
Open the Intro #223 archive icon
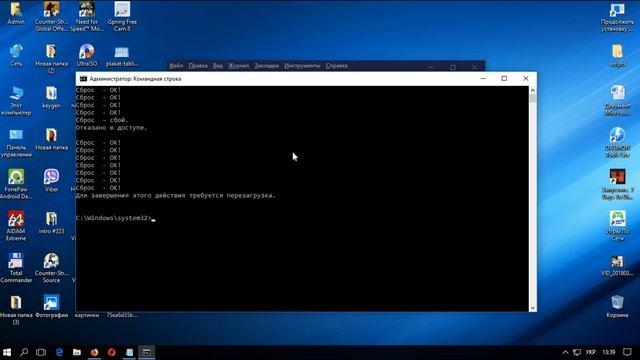click(x=51, y=223)
